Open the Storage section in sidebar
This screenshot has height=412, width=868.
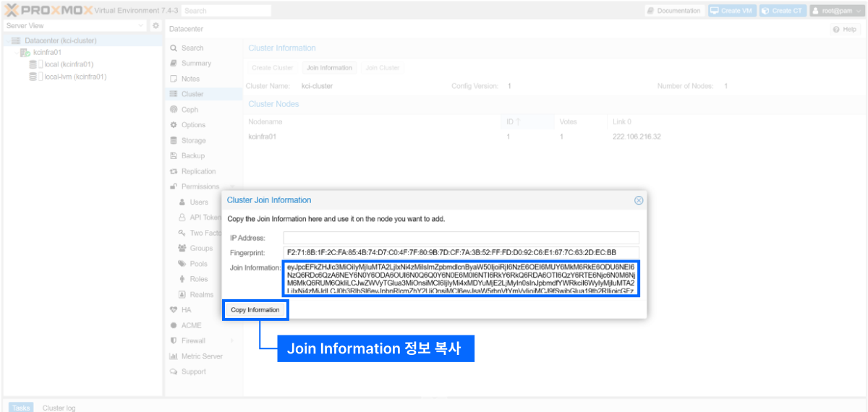point(193,140)
